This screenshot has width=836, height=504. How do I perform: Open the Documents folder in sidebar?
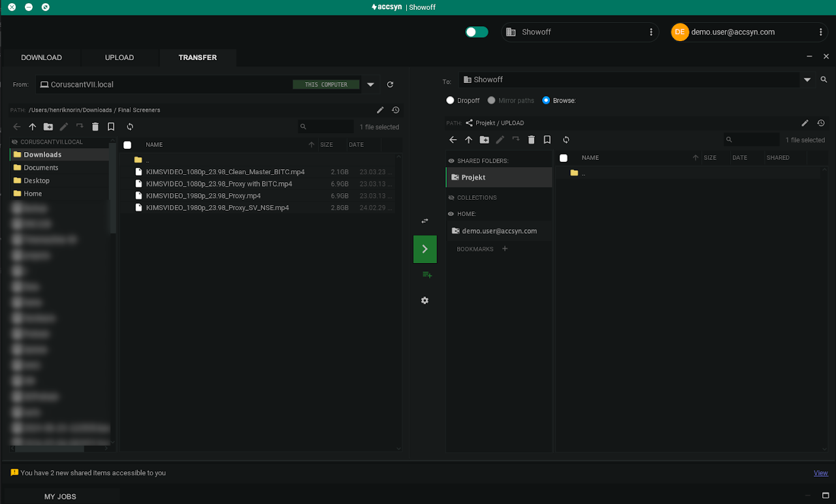click(60, 168)
